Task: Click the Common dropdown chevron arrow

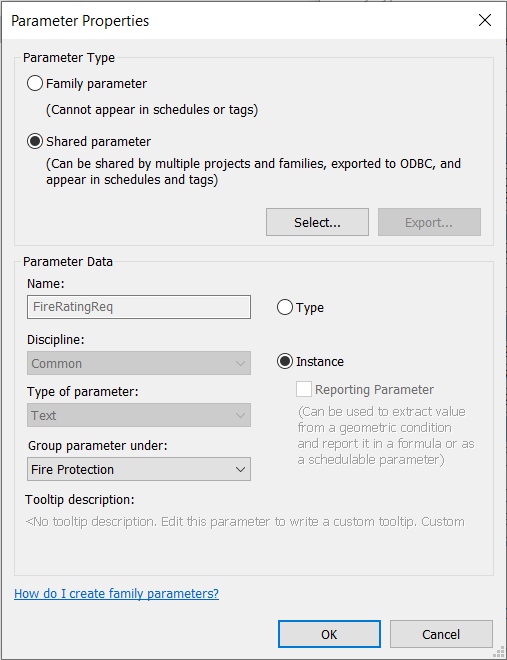Action: click(240, 363)
